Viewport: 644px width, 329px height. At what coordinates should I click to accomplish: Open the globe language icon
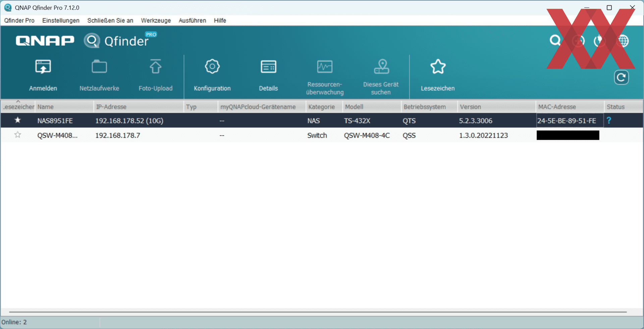click(x=623, y=41)
